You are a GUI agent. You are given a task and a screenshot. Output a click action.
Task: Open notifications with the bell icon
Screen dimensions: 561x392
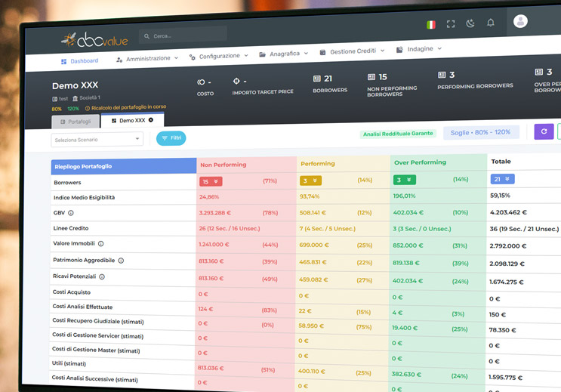pos(491,23)
